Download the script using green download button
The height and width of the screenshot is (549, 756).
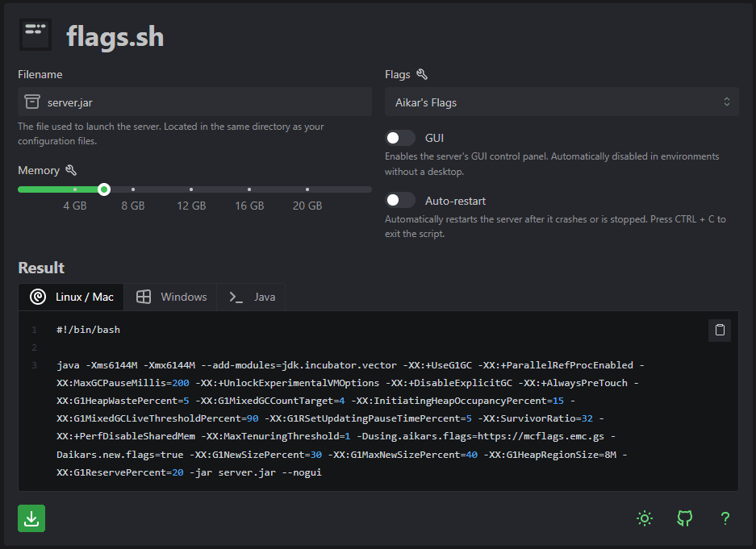point(31,518)
